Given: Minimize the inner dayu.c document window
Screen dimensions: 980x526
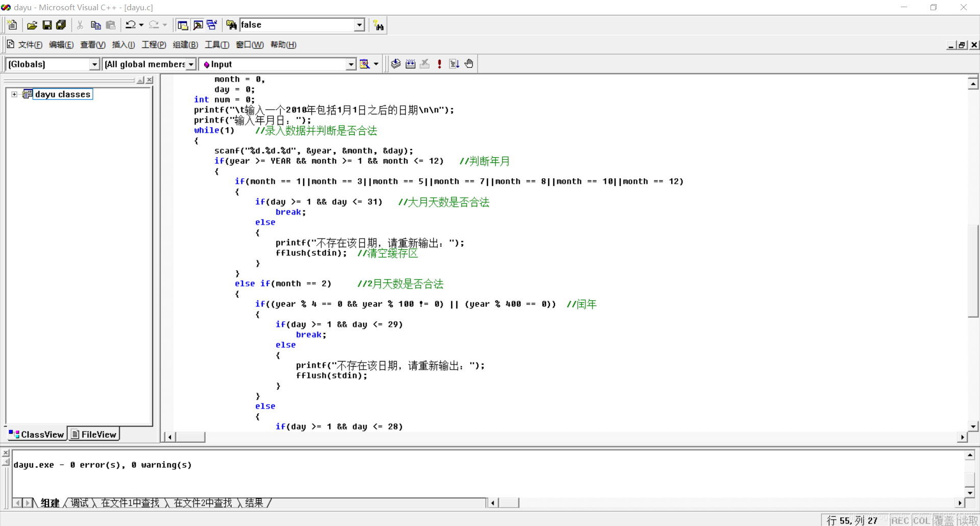Looking at the screenshot, I should pos(951,45).
